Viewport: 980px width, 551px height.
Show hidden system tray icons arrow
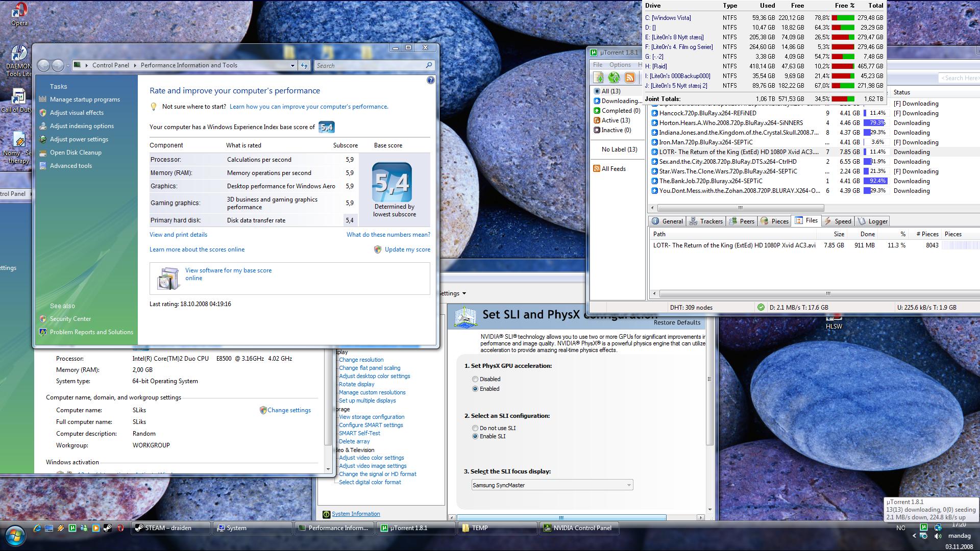914,536
